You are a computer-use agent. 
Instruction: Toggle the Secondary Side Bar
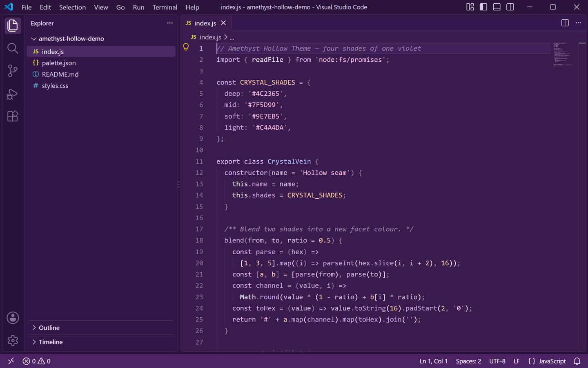(x=510, y=7)
